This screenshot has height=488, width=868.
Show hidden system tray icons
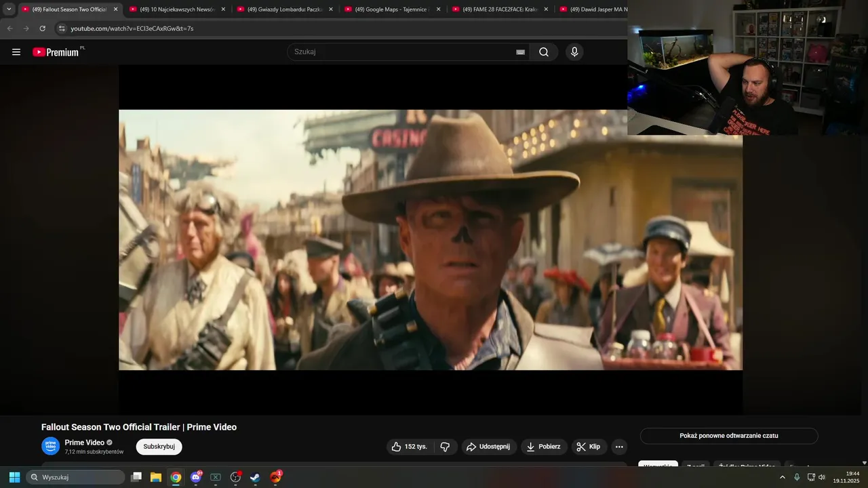783,477
